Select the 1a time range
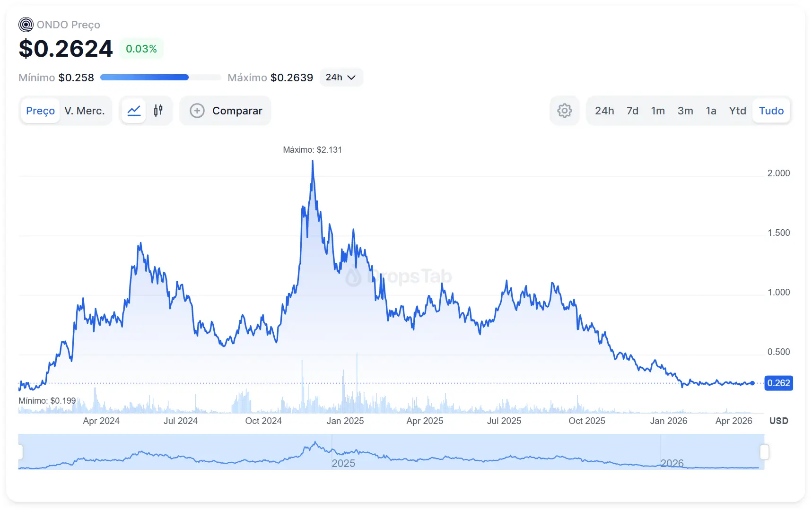Viewport: 812px width, 510px height. tap(711, 111)
